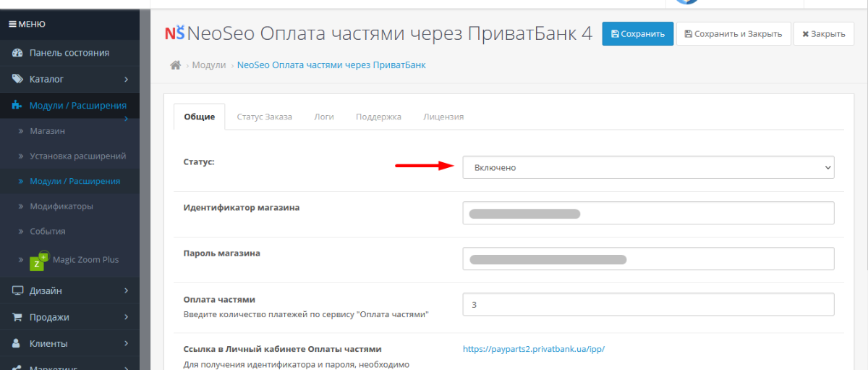
Task: Click the Идентификатор магазина label
Action: click(242, 207)
